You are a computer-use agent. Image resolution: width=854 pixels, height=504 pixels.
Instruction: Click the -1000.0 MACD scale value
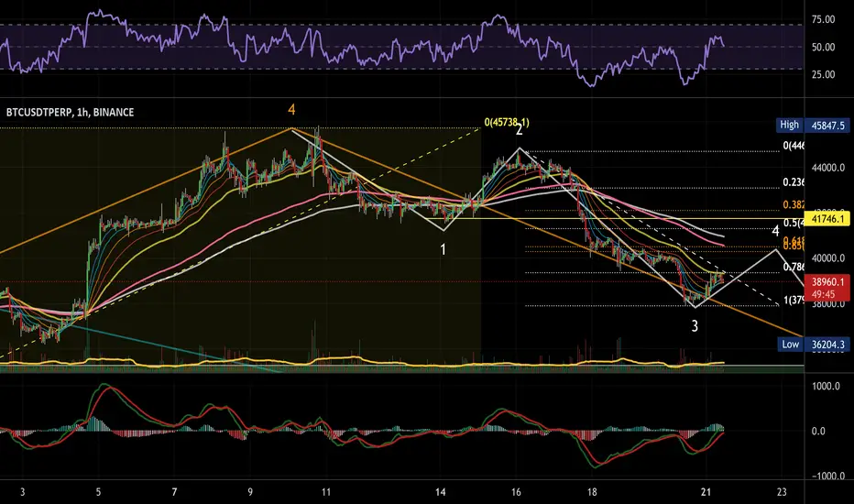coord(827,477)
